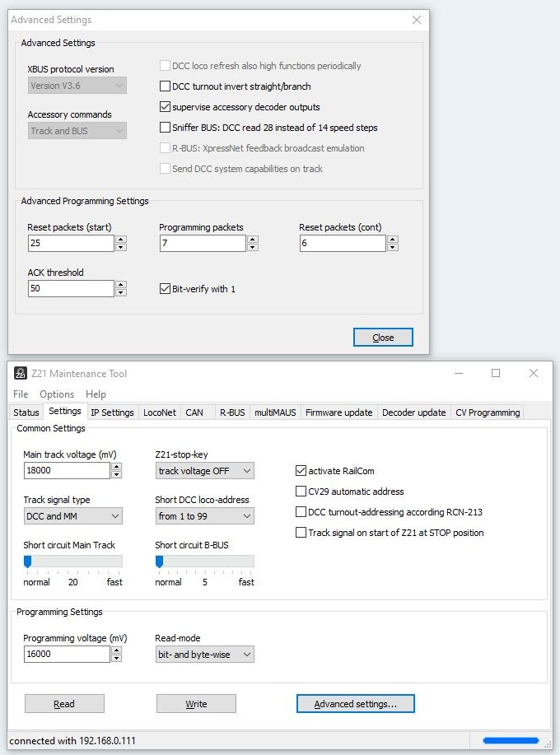Open Read-mode dropdown
The height and width of the screenshot is (755, 560).
(204, 655)
